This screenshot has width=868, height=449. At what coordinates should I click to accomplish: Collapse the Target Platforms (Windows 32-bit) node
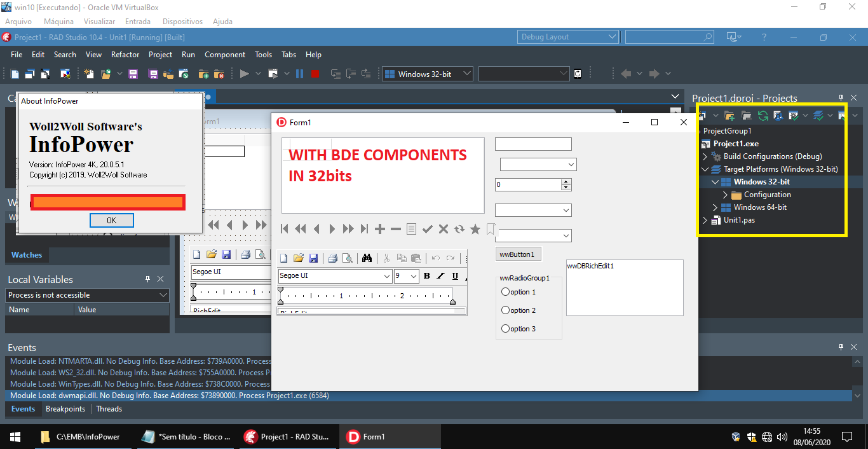(x=705, y=169)
